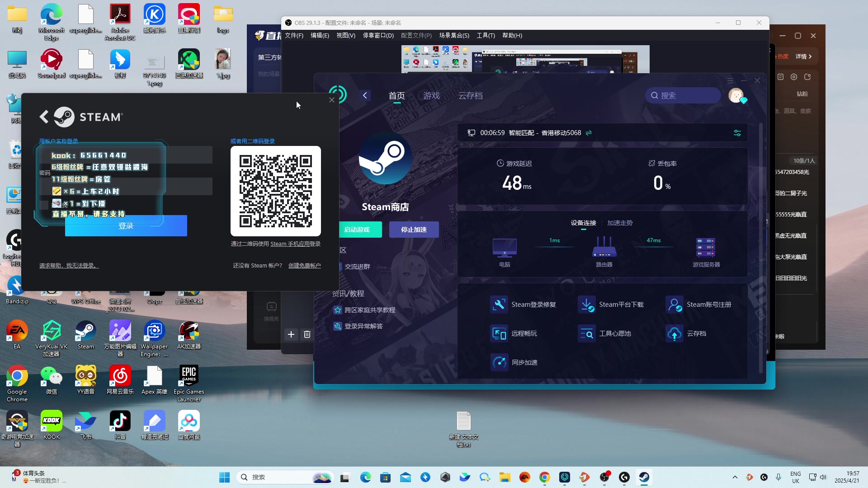Open the hamburger menu in accelerator window
Screen dimensions: 868x488
click(730, 81)
